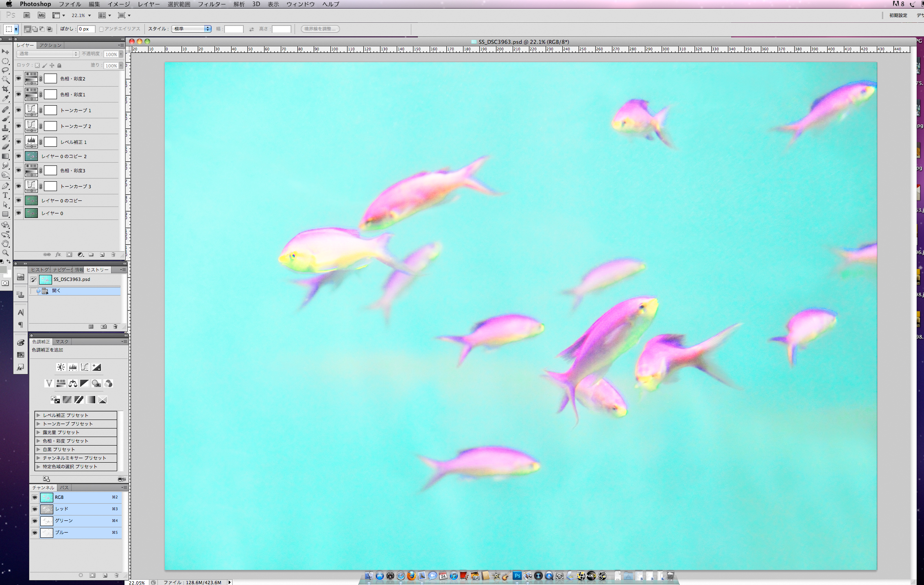Open the layer 不透明度 dropdown arrow
924x585 pixels.
coord(121,54)
